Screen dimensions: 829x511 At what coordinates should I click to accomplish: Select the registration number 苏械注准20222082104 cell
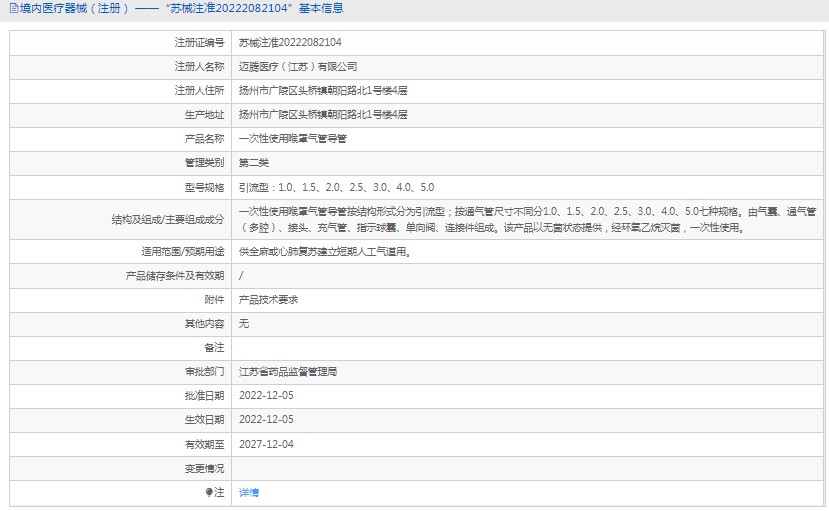coord(290,42)
